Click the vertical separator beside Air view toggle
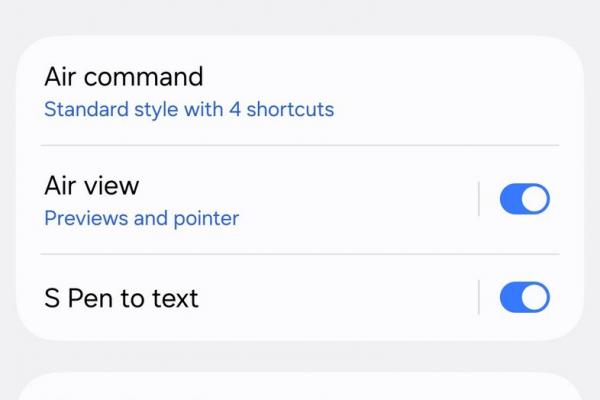 click(x=479, y=200)
